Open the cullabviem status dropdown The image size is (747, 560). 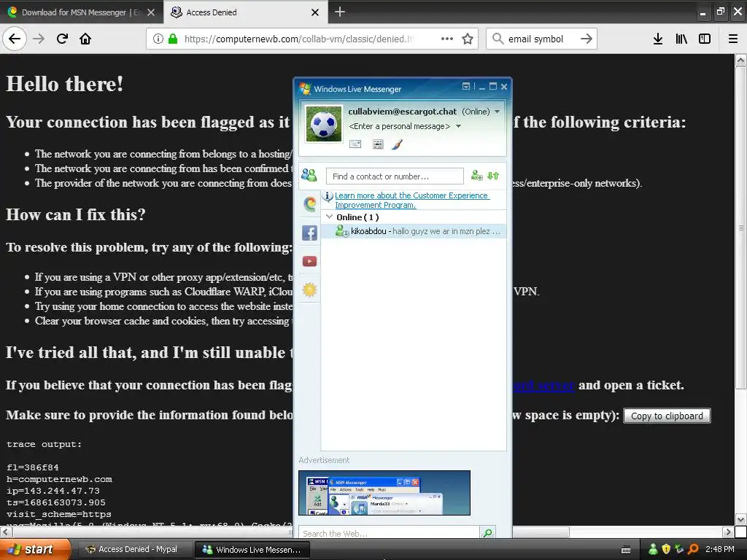(x=497, y=112)
